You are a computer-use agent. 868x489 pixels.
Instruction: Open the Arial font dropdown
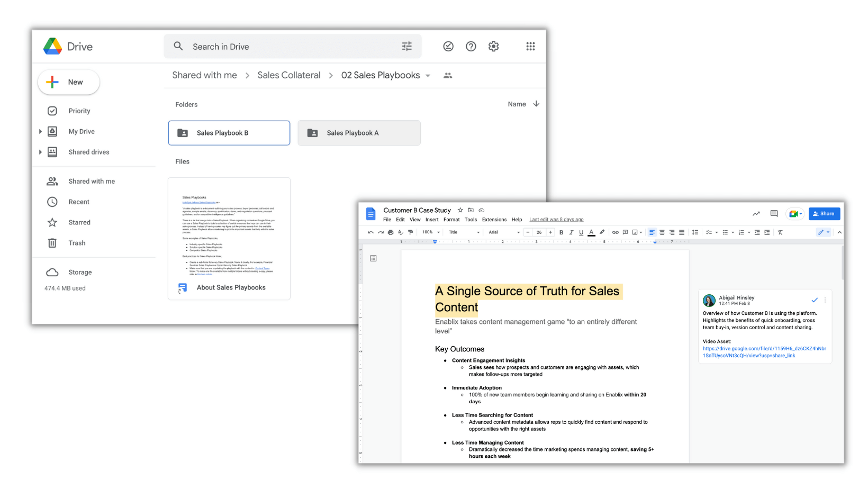503,232
